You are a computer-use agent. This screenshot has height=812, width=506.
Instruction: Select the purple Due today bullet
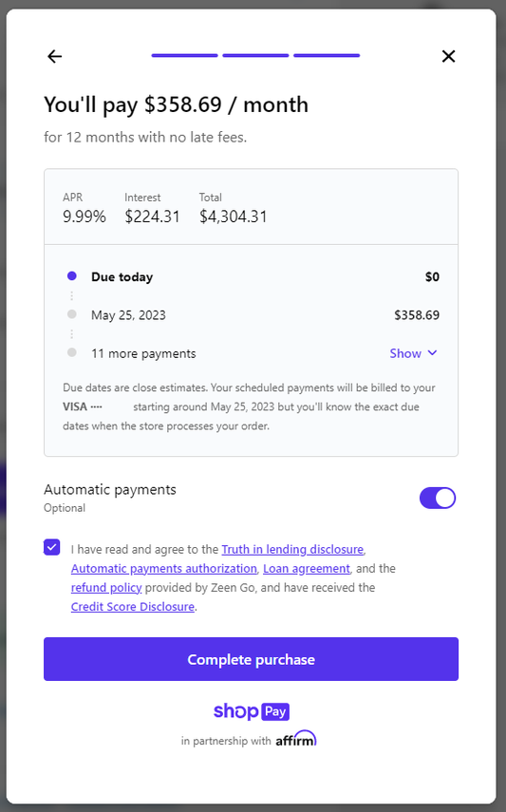(72, 276)
